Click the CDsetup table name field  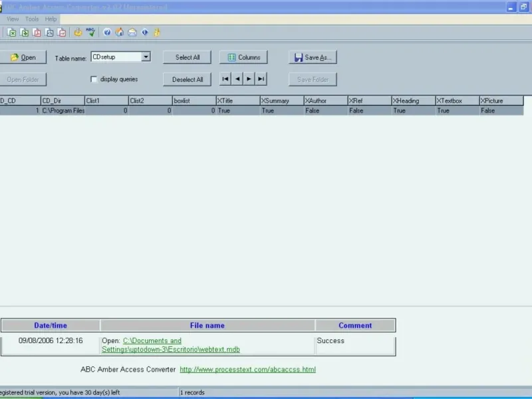pos(116,57)
